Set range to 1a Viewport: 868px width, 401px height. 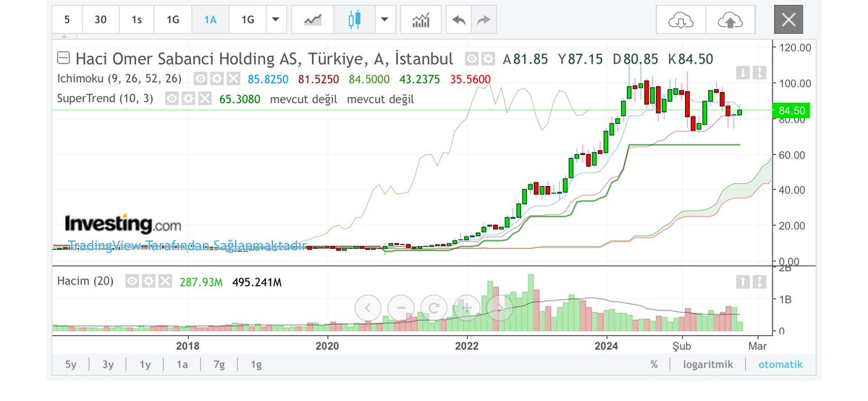click(x=182, y=364)
